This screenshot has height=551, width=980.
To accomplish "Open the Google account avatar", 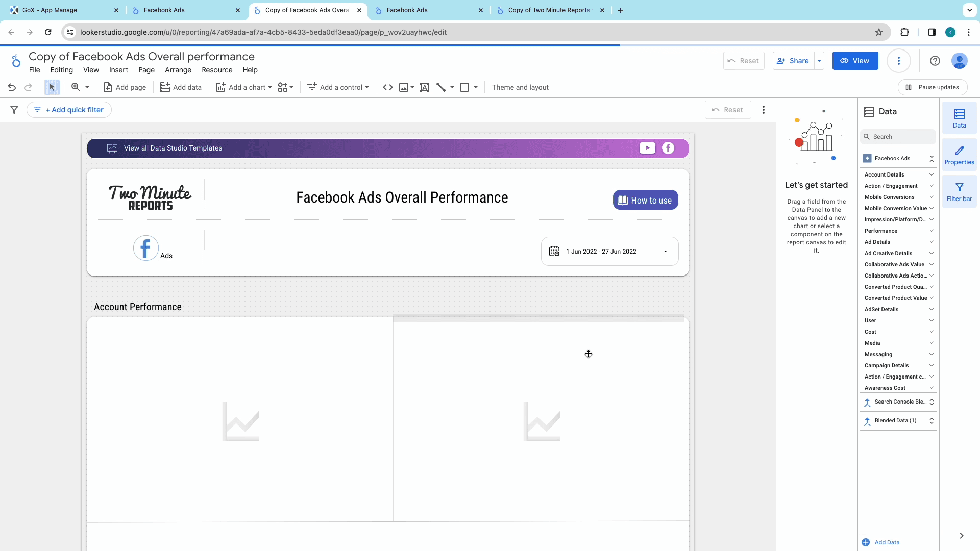I will [x=960, y=61].
